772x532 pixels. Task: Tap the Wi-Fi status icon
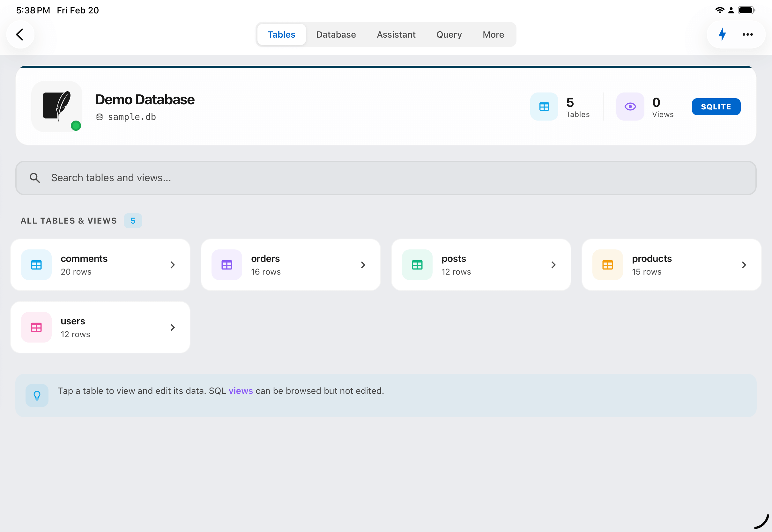coord(719,10)
